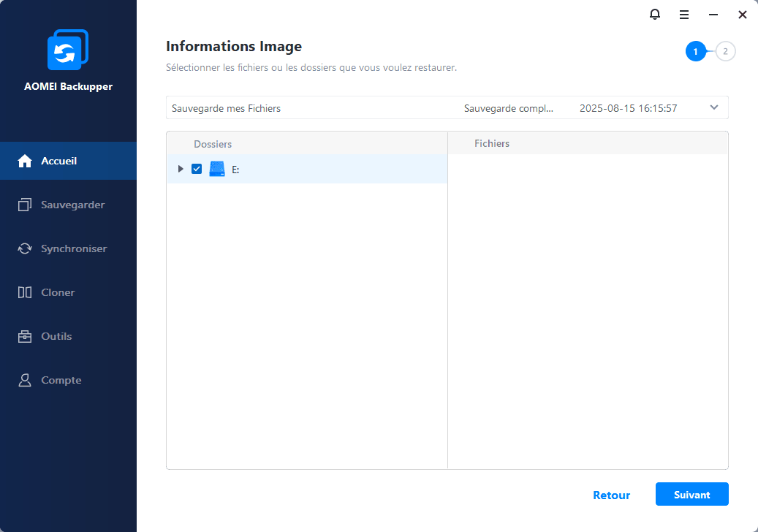Open the backup version dropdown arrow

pyautogui.click(x=714, y=107)
